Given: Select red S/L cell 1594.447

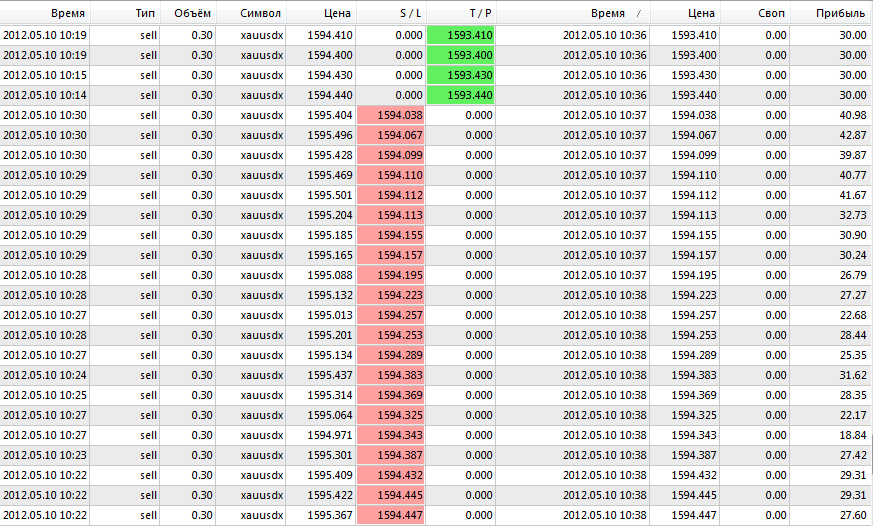Looking at the screenshot, I should coord(390,515).
